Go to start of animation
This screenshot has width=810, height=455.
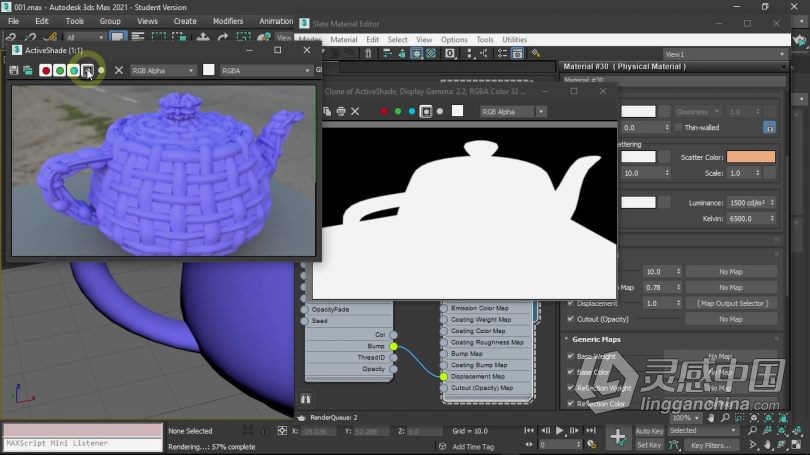coord(529,431)
